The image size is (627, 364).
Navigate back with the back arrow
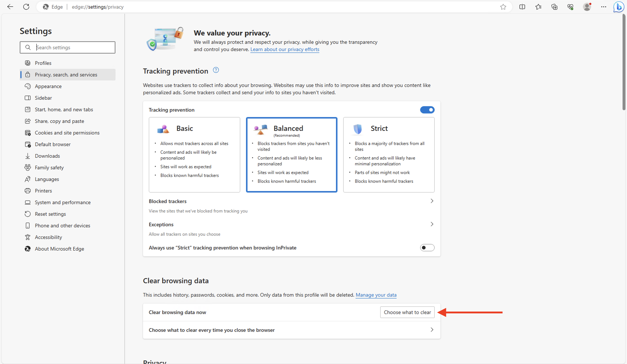point(10,7)
